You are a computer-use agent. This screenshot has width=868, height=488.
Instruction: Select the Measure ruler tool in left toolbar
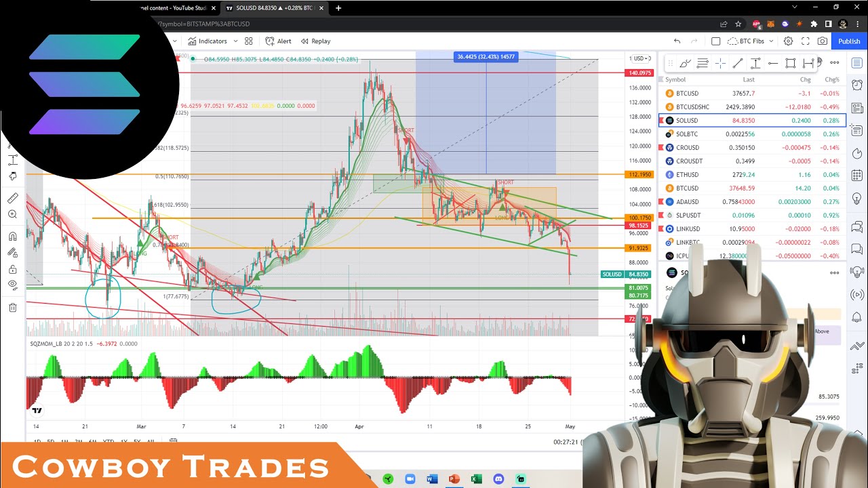tap(12, 198)
